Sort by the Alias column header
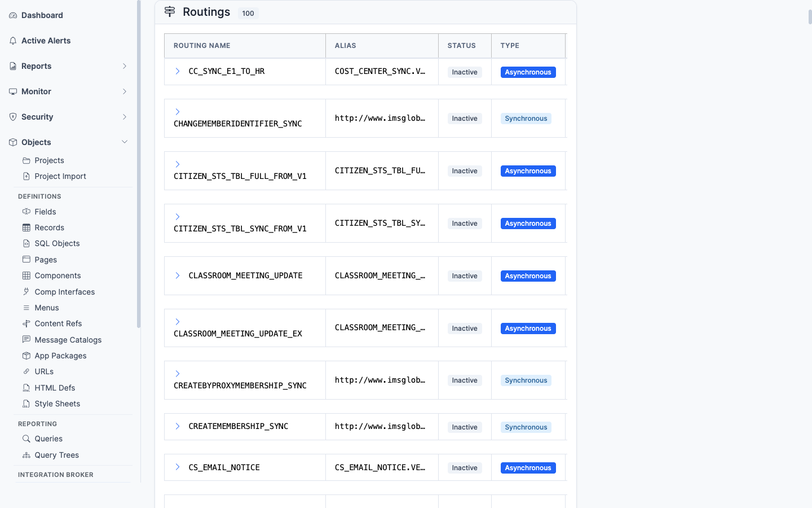Image resolution: width=812 pixels, height=508 pixels. tap(382, 46)
